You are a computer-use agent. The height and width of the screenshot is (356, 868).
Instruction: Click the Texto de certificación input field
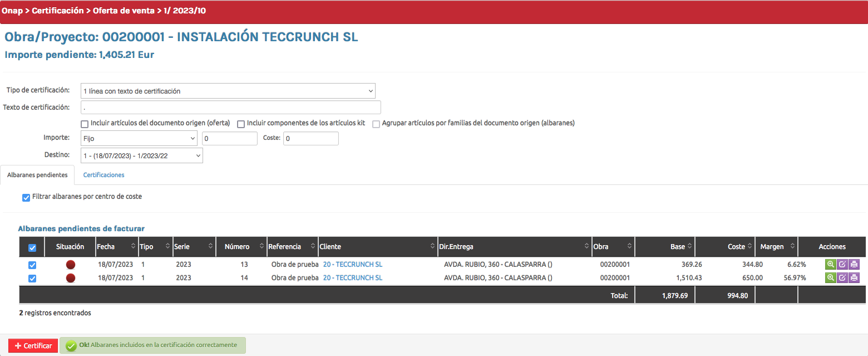[x=230, y=108]
